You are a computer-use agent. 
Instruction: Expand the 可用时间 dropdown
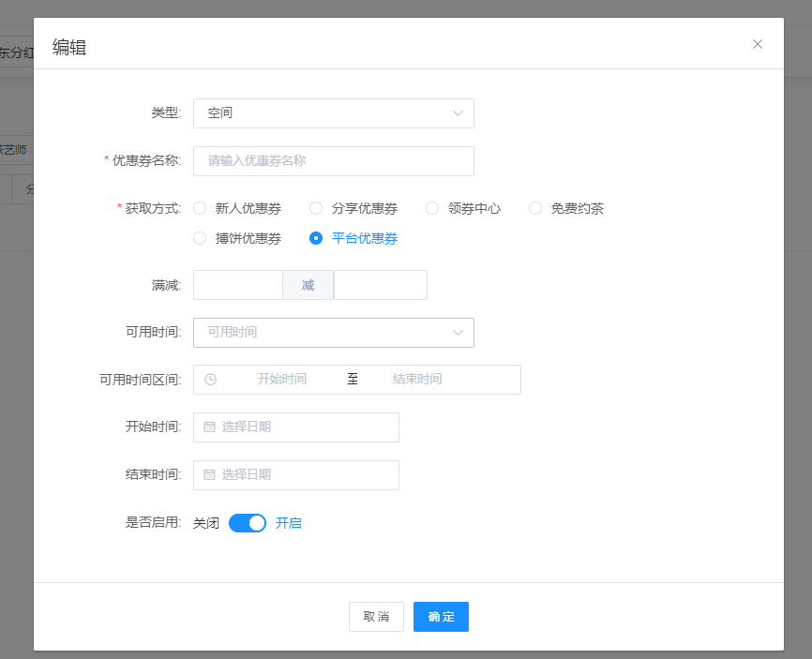click(x=333, y=333)
